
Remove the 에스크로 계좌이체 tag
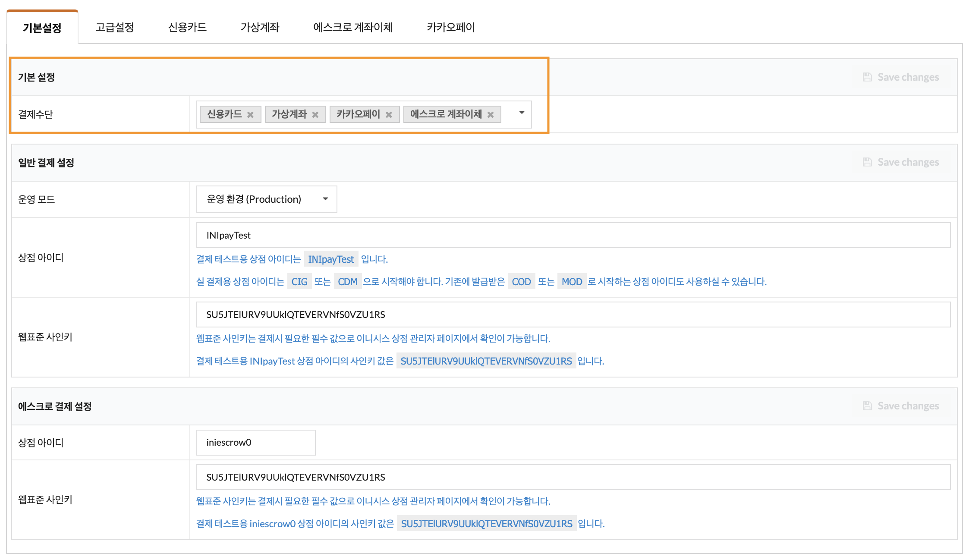491,115
